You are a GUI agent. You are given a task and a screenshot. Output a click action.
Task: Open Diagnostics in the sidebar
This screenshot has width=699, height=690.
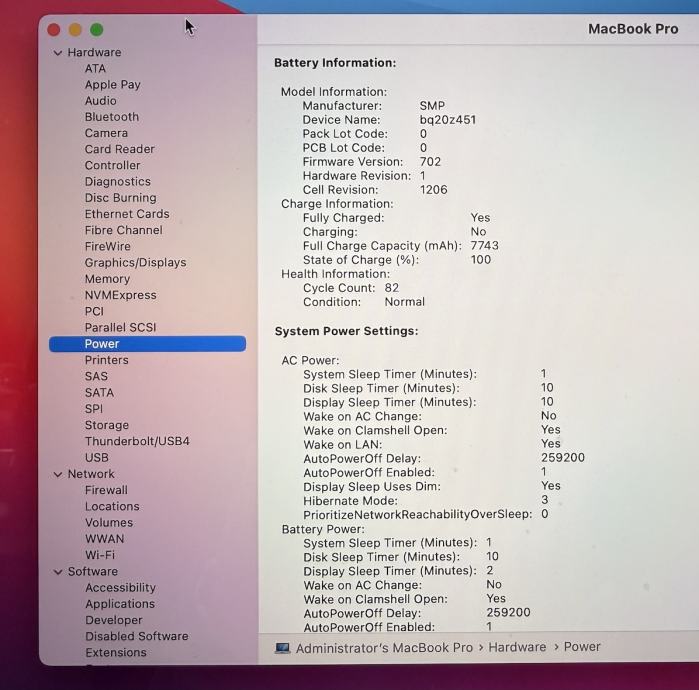coord(118,182)
